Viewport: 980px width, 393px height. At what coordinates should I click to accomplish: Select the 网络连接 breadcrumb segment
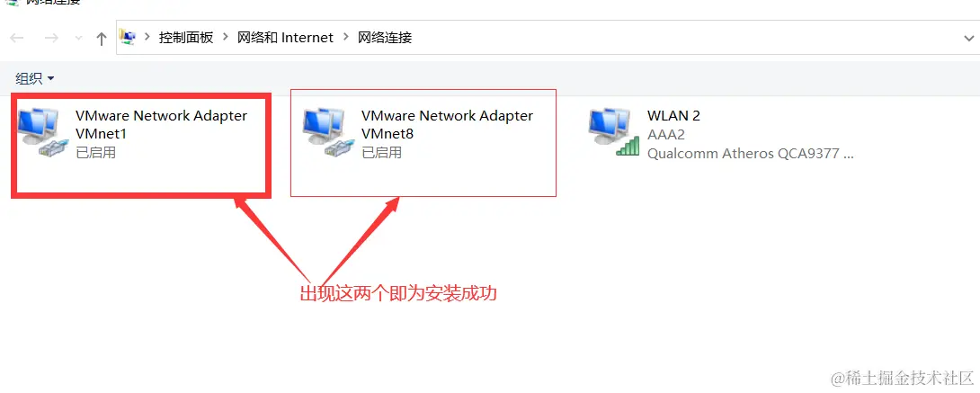385,38
